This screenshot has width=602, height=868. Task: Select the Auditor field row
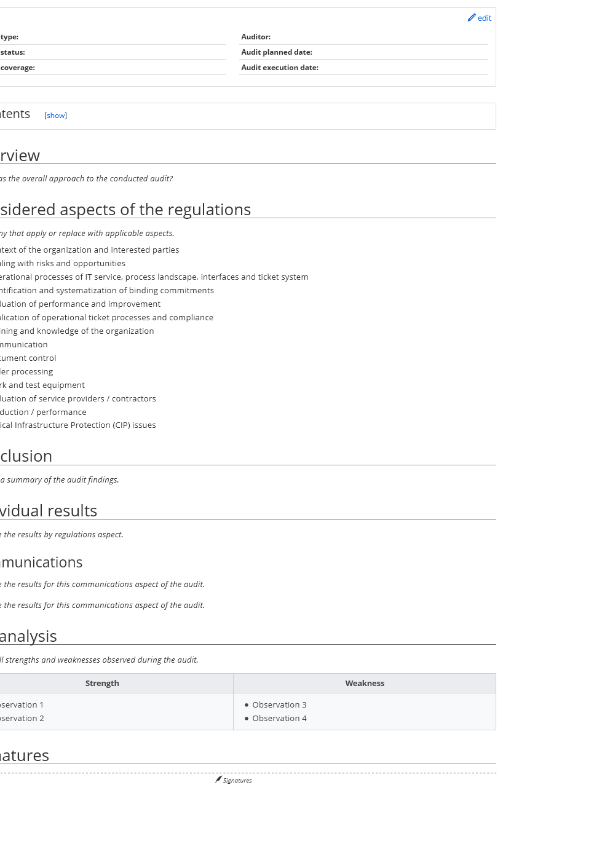click(x=363, y=37)
